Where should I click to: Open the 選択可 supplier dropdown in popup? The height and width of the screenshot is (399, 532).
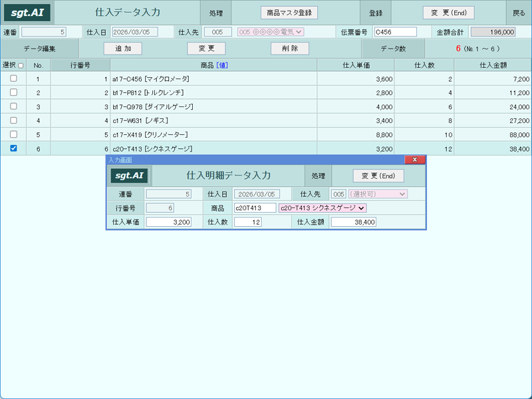pos(378,194)
